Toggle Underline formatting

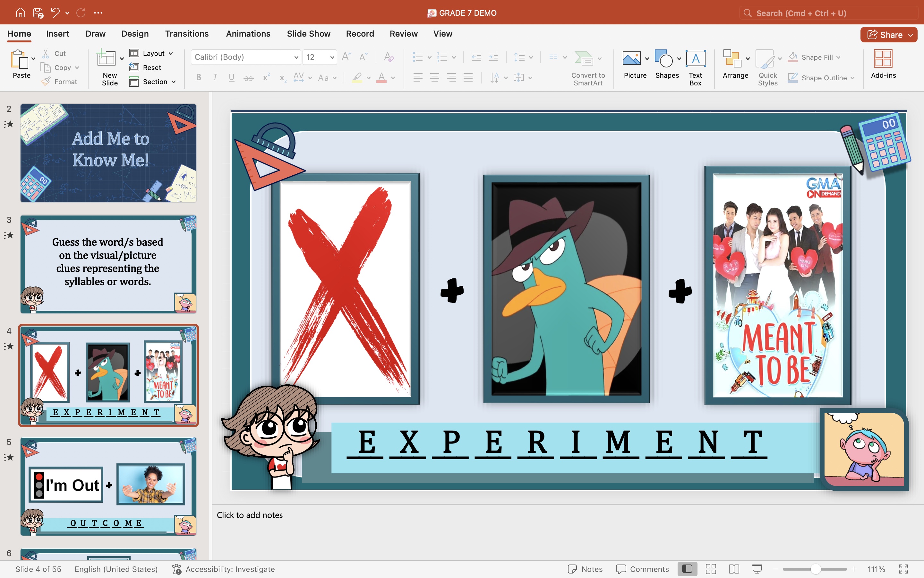[231, 78]
